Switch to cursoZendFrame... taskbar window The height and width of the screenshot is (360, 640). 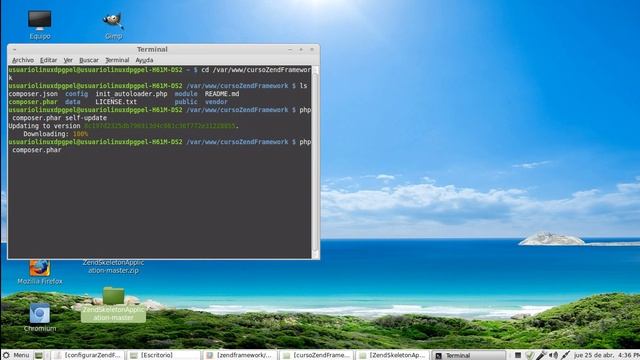[317, 355]
